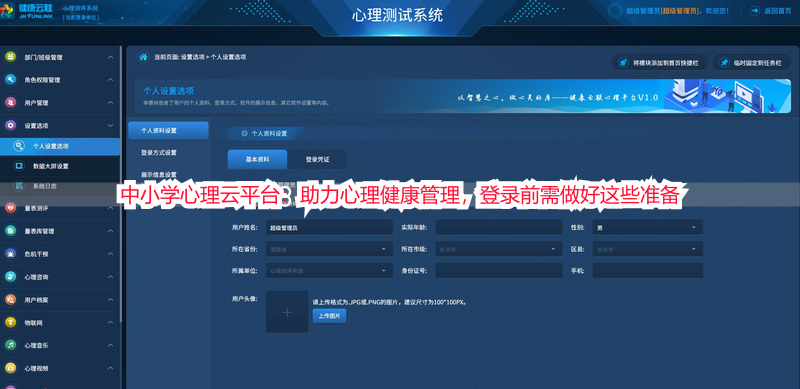Screen dimensions: 800x389
Task: Click the pin icon for 任务栏
Action: [724, 63]
